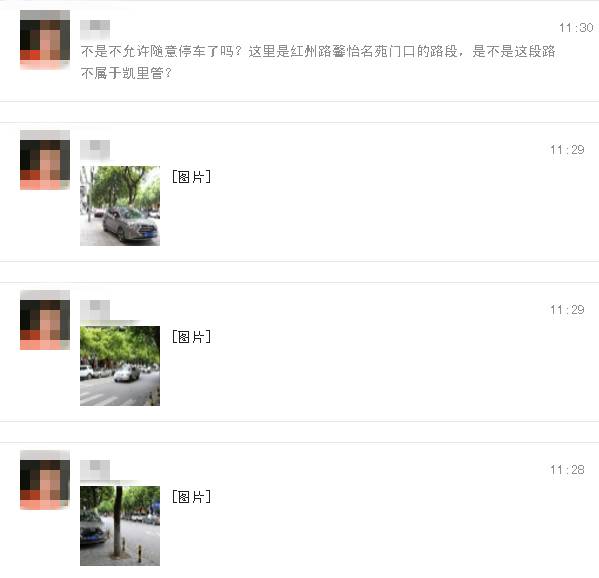599x578 pixels.
Task: Click the [图片] label beside the SUV photo
Action: click(x=191, y=177)
